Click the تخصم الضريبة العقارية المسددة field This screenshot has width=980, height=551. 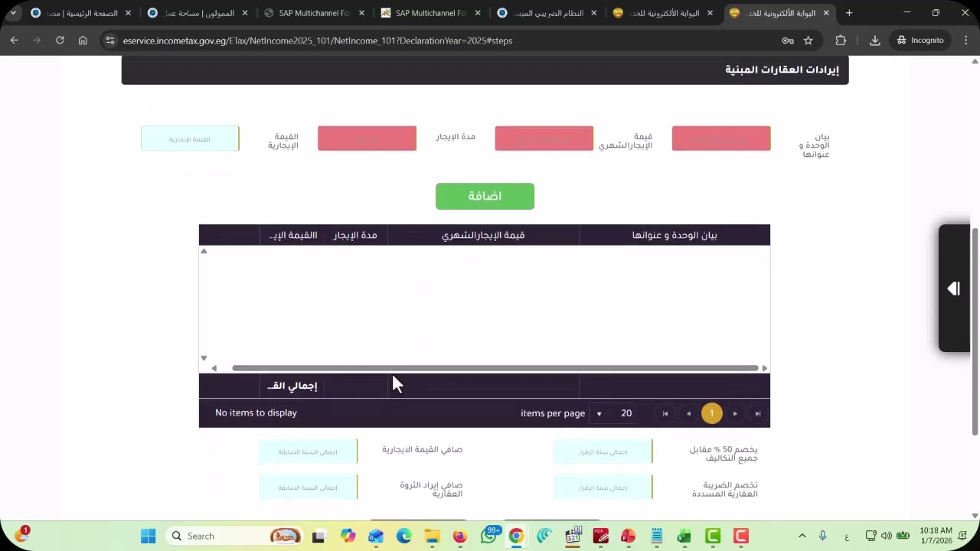coord(603,487)
